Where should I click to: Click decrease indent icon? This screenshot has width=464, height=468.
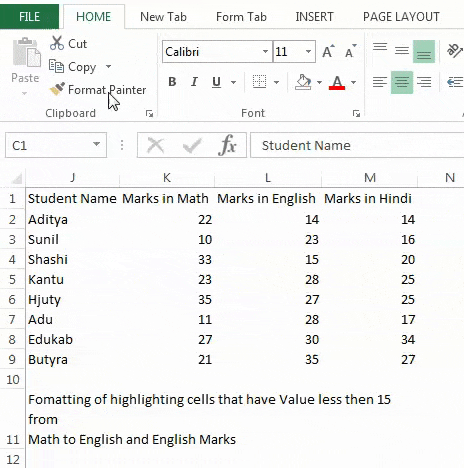point(455,82)
